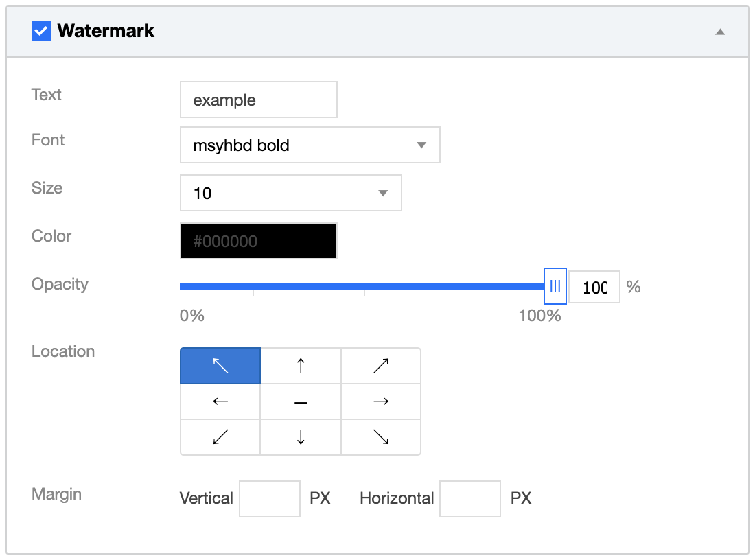
Task: Collapse the Watermark panel with the triangle
Action: click(720, 32)
